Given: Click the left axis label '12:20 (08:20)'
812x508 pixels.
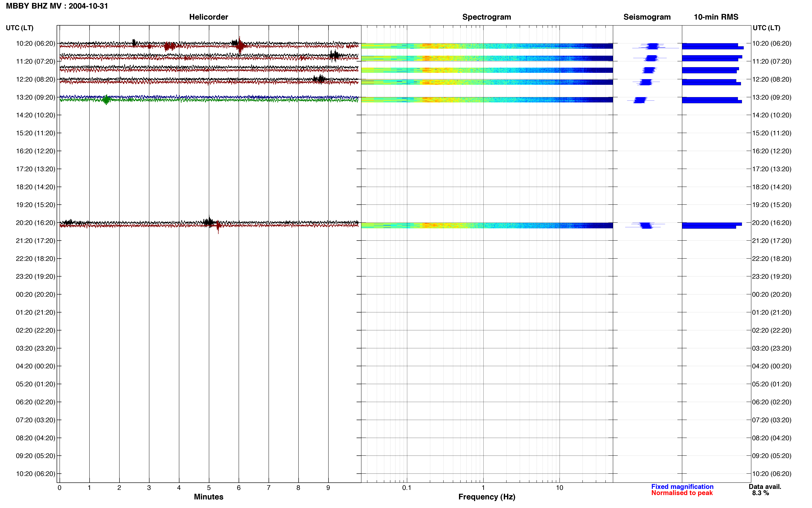Looking at the screenshot, I should tap(36, 79).
